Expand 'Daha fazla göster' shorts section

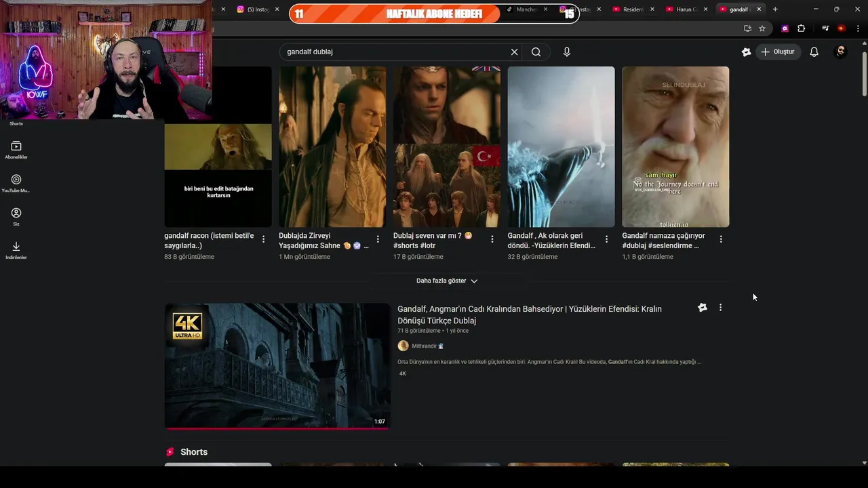[447, 281]
